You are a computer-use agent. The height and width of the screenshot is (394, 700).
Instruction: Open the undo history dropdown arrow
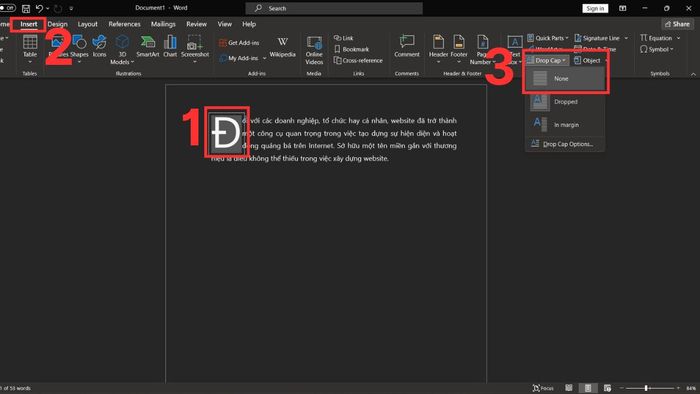pos(48,8)
